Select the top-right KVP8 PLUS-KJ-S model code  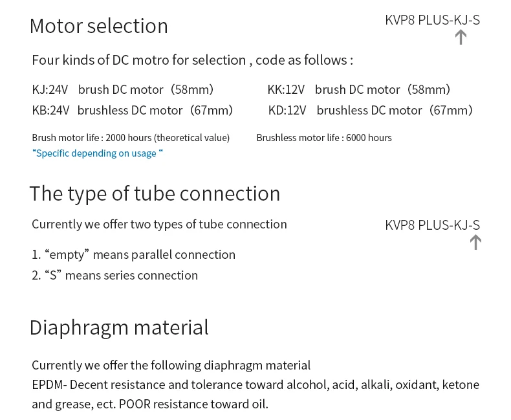(433, 20)
